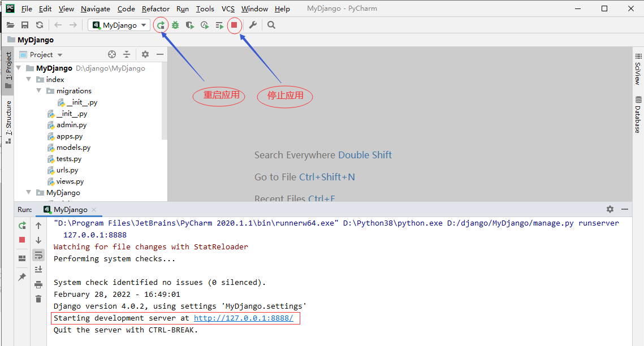Clear console with the trash icon
Image resolution: width=644 pixels, height=346 pixels.
(38, 299)
